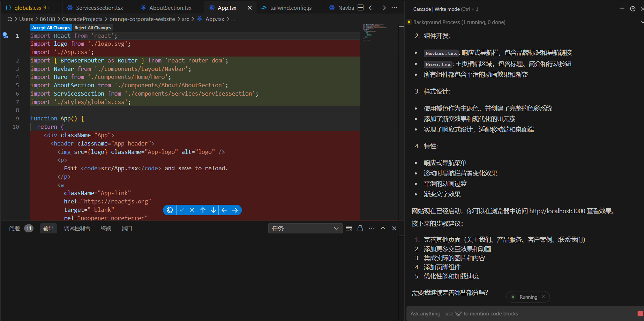
Task: Go forward with the right arrow in tab bar
Action: [383, 8]
